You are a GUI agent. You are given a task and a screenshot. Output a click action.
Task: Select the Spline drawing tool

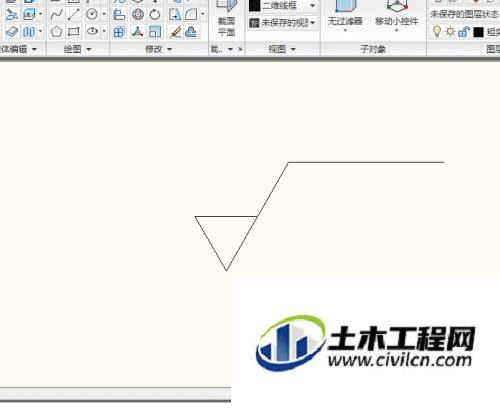pos(56,15)
